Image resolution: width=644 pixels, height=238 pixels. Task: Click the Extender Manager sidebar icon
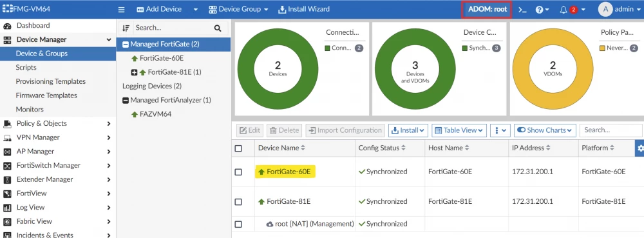click(7, 180)
